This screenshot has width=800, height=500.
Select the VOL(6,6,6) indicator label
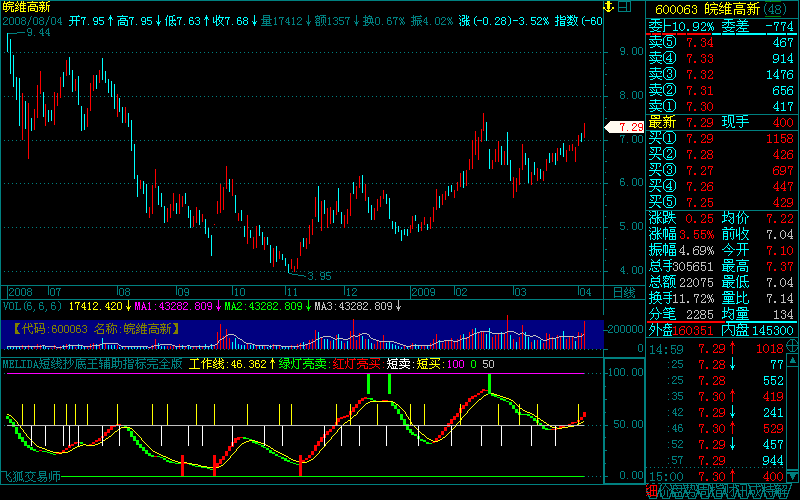point(32,306)
